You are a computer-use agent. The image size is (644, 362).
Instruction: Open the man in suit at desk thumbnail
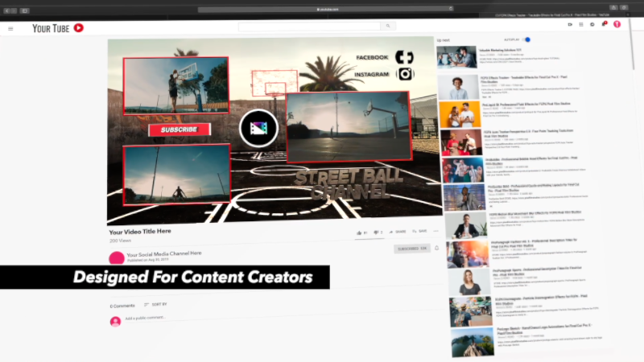(x=466, y=225)
